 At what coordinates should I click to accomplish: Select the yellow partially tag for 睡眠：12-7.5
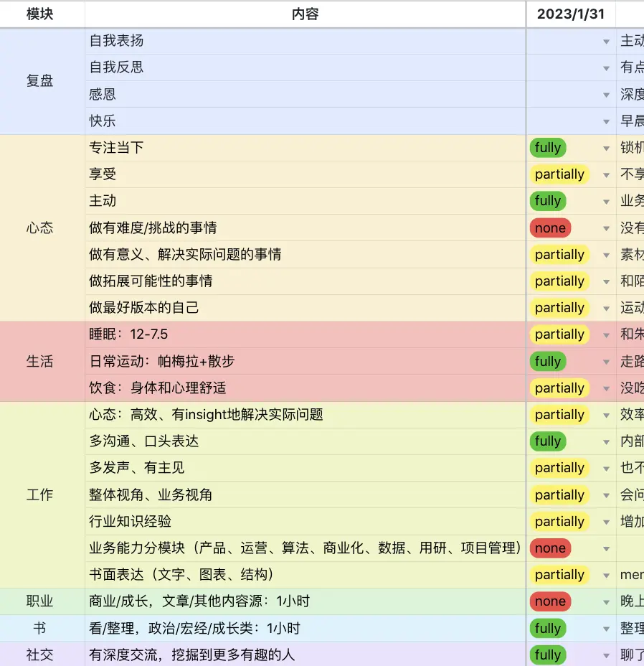pos(559,334)
